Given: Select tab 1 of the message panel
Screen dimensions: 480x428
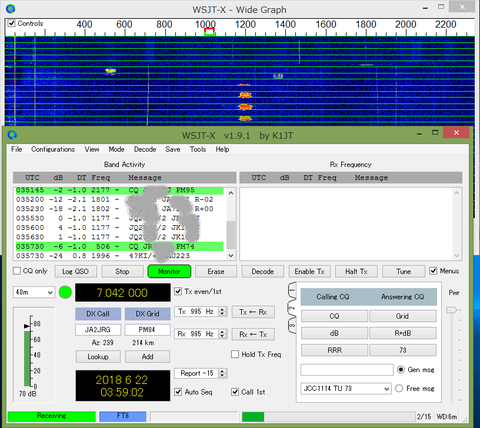Looking at the screenshot, I should click(292, 290).
